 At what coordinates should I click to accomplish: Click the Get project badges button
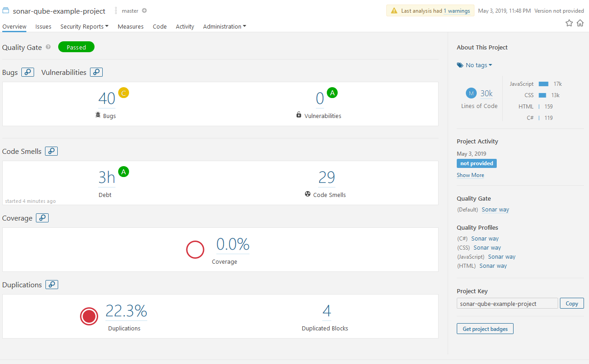[x=485, y=329]
